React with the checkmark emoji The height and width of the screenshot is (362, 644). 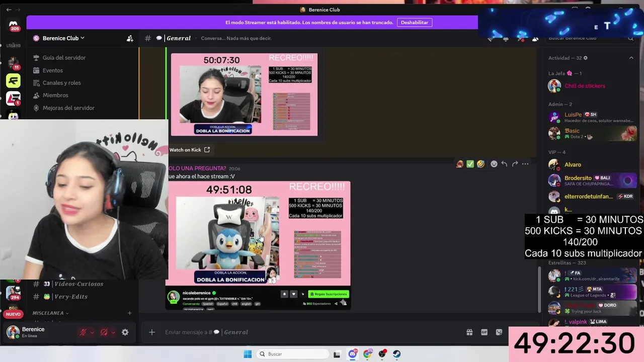pos(470,164)
